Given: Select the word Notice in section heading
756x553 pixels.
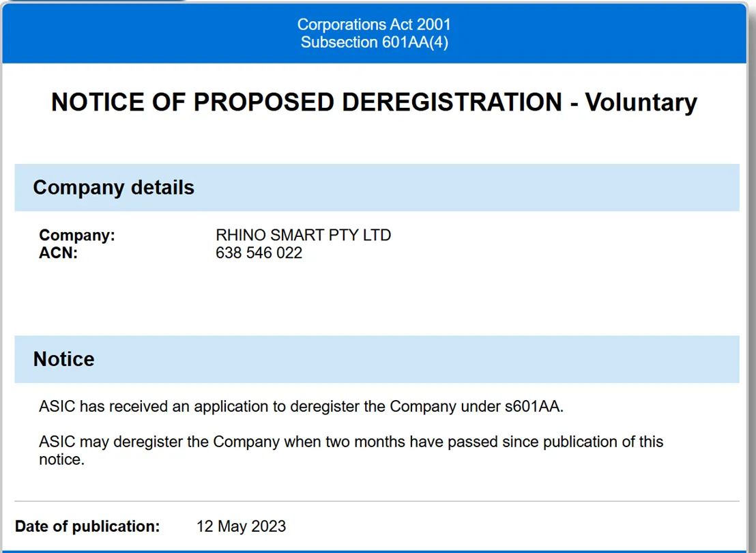Looking at the screenshot, I should click(x=63, y=359).
